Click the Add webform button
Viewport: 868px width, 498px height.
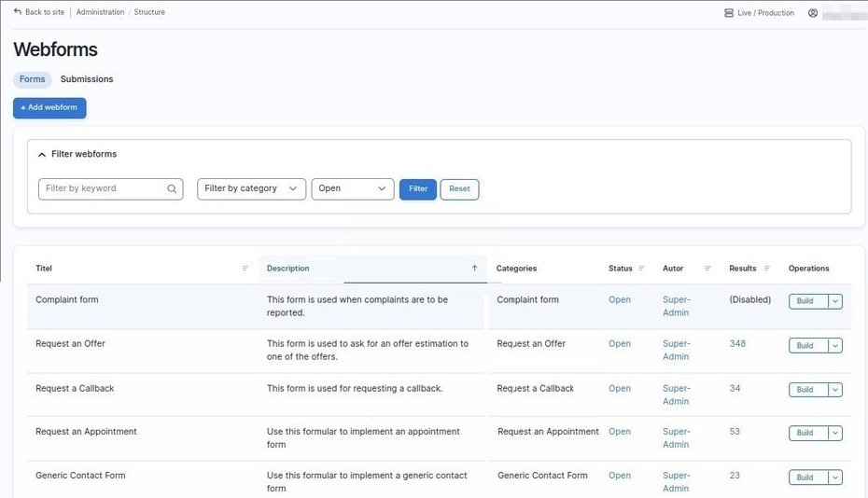(49, 108)
